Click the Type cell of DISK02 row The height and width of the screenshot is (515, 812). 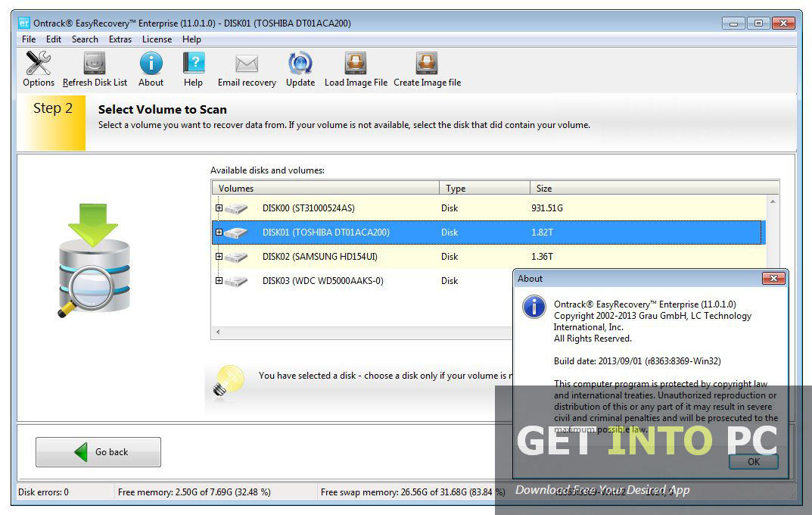coord(450,257)
